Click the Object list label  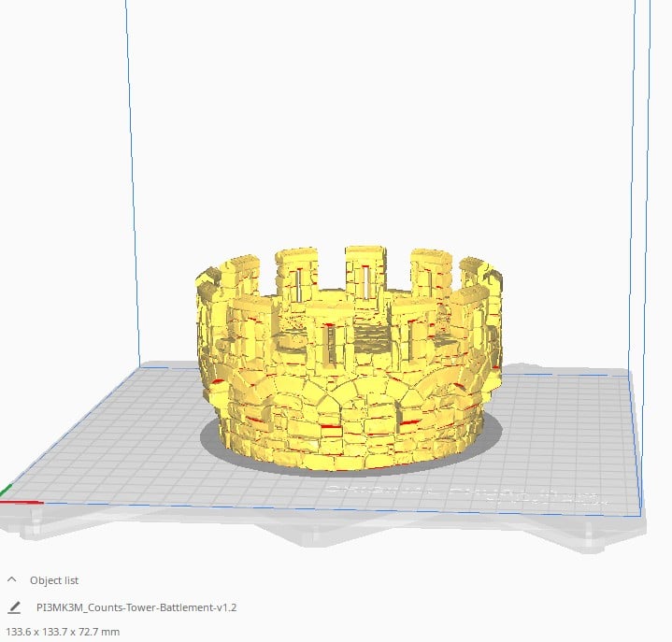pos(54,580)
